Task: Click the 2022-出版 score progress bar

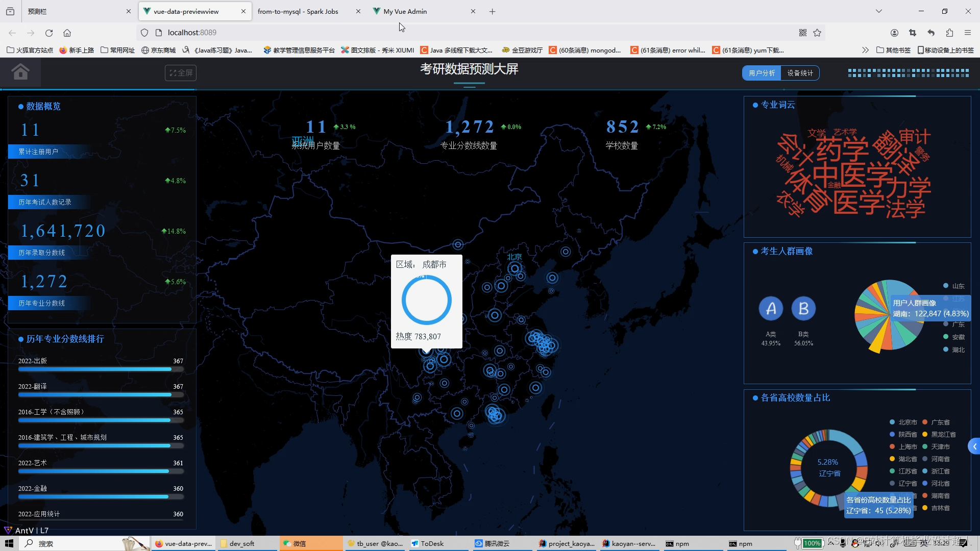Action: (x=101, y=369)
